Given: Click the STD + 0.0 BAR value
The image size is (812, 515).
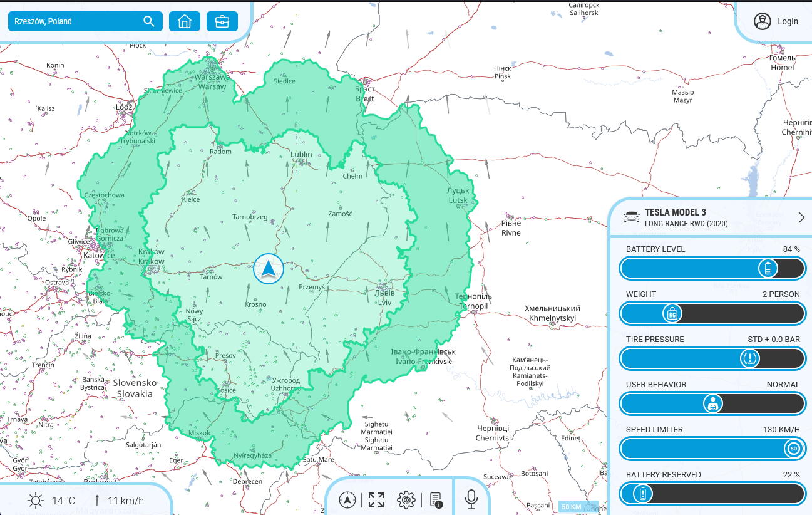Looking at the screenshot, I should click(x=774, y=340).
